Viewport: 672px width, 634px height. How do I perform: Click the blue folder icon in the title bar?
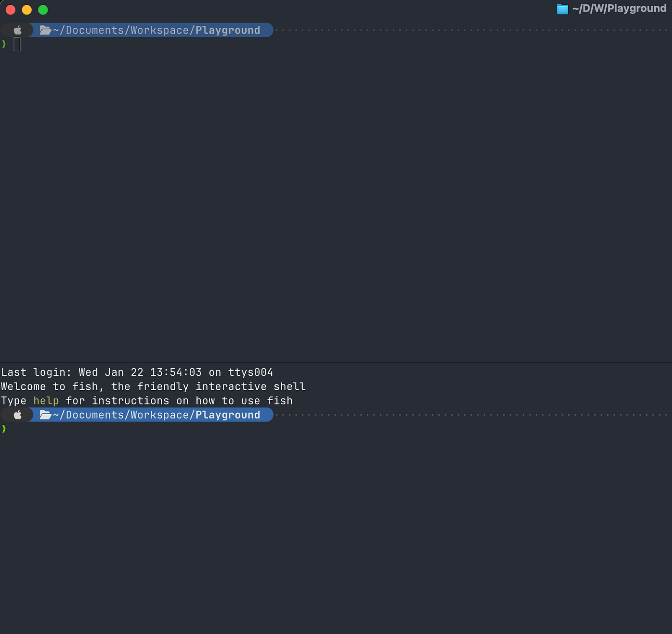(562, 9)
